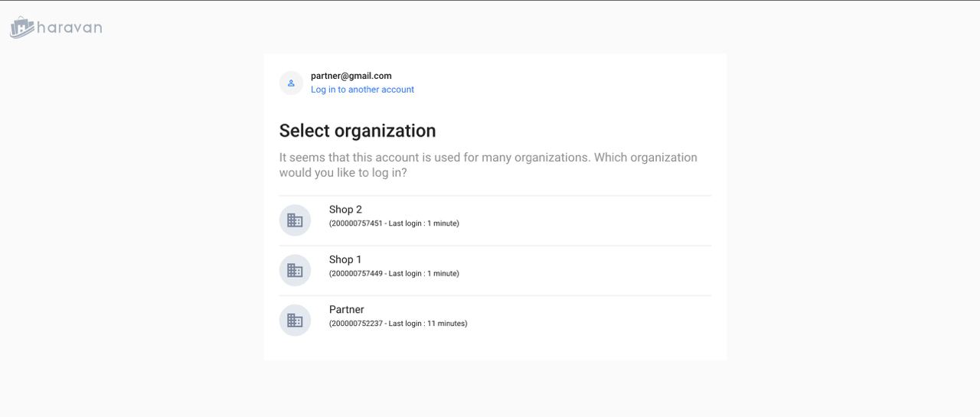Click empty right side of Partner row
The image size is (980, 417).
pos(612,321)
